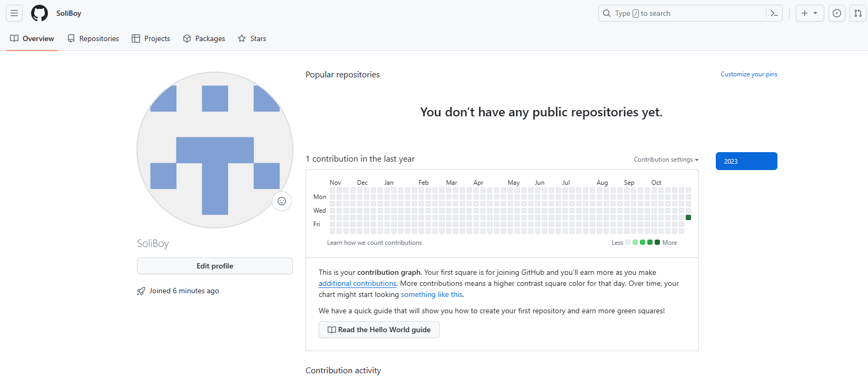Screen dimensions: 868x388
Task: Open the hamburger navigation menu
Action: 14,13
